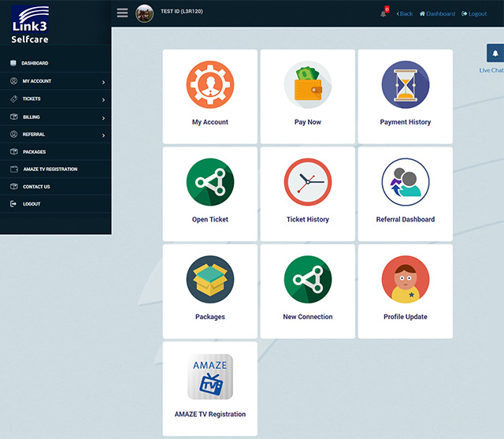Expand Referral sidebar submenu
Screen dimensions: 504x439
pyautogui.click(x=55, y=134)
